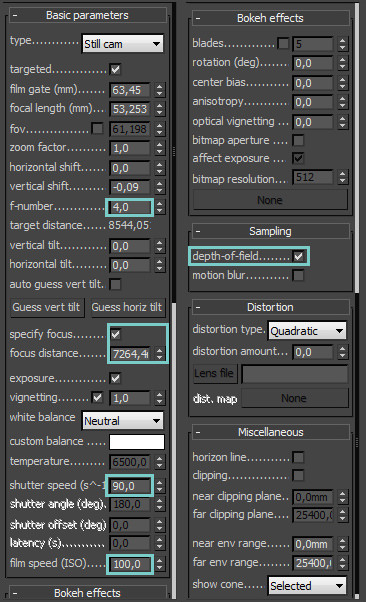Viewport: 366px width, 602px height.
Task: Click the f-number spinner arrows
Action: point(160,207)
